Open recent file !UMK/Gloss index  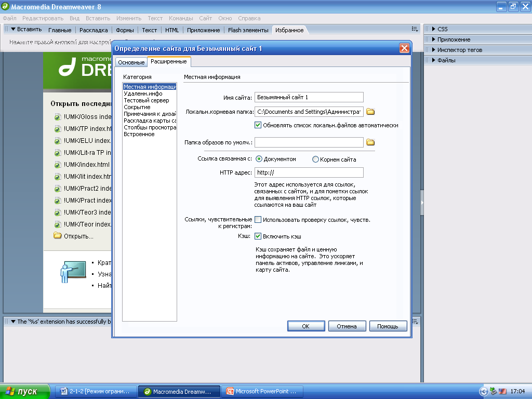click(83, 117)
